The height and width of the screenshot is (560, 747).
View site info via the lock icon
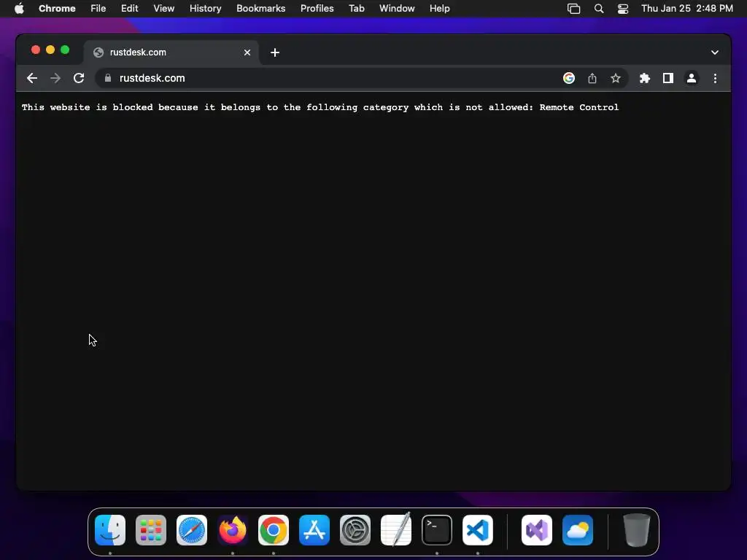(x=108, y=78)
